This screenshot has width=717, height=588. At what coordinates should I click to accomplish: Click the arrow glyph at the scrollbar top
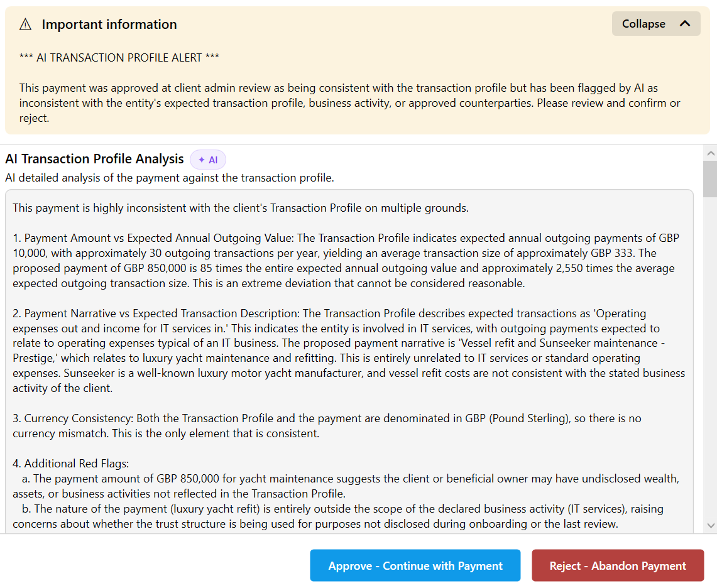[711, 152]
